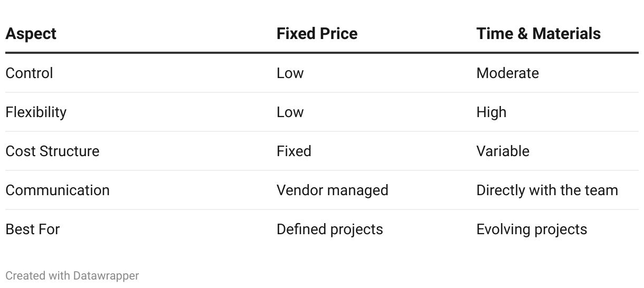The width and height of the screenshot is (644, 288).
Task: Click the Fixed Price column header
Action: (x=317, y=34)
